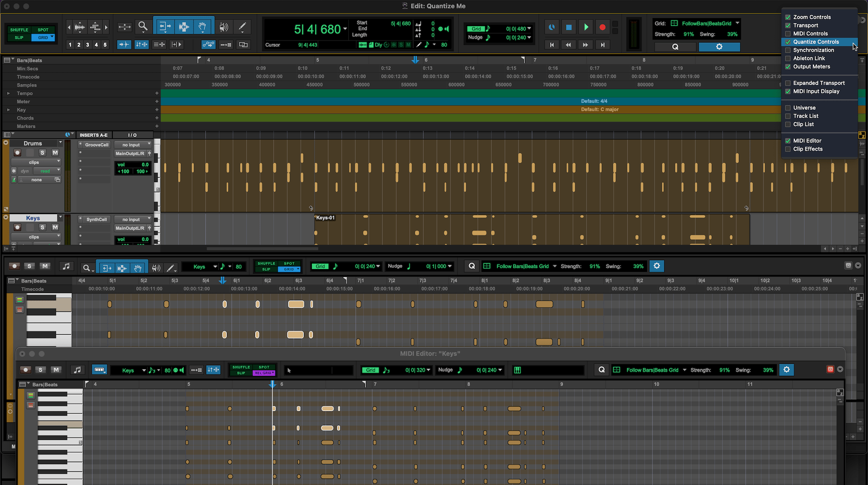Select Universe in the open menu

(x=803, y=107)
